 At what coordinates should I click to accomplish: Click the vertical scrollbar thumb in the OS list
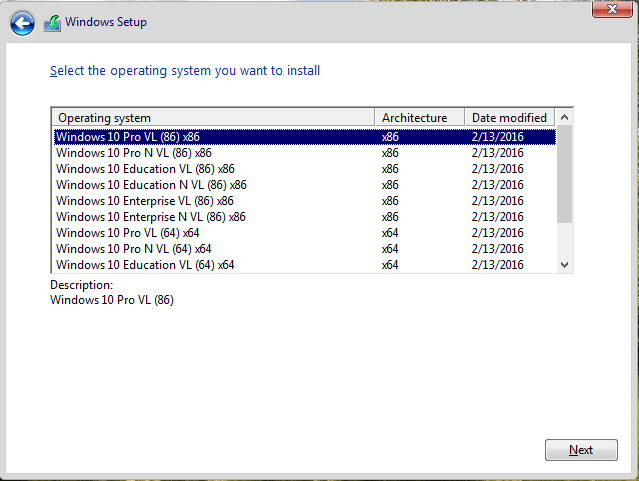[564, 174]
